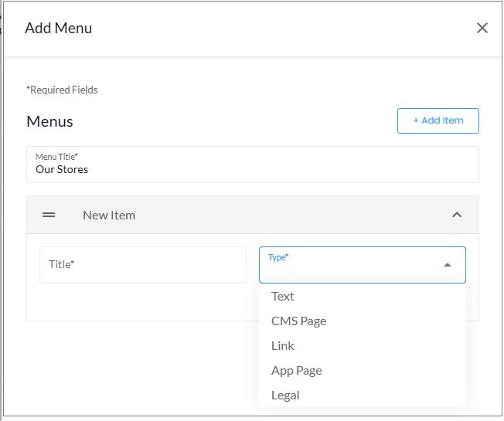Grab the New Item drag handle icon
This screenshot has width=504, height=421.
[49, 215]
